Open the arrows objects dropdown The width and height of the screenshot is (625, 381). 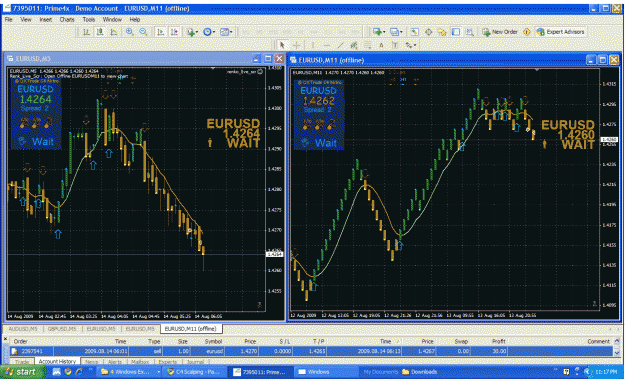[x=411, y=45]
